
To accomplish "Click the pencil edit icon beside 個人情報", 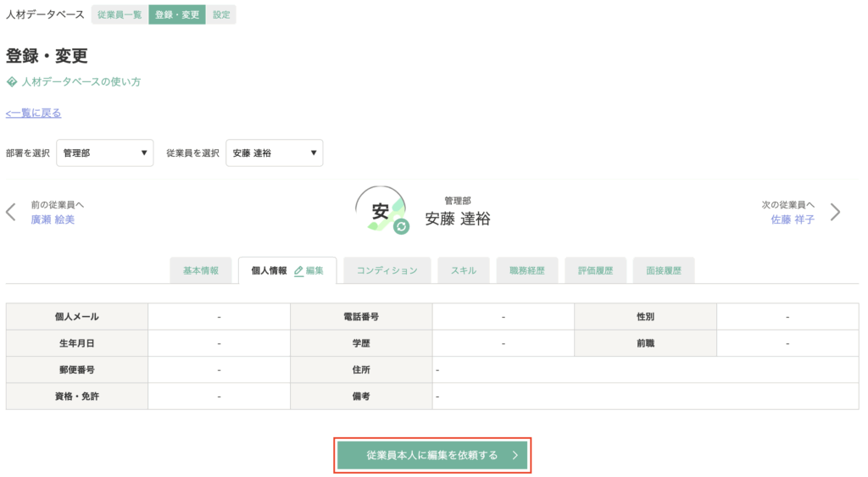I will pos(298,271).
